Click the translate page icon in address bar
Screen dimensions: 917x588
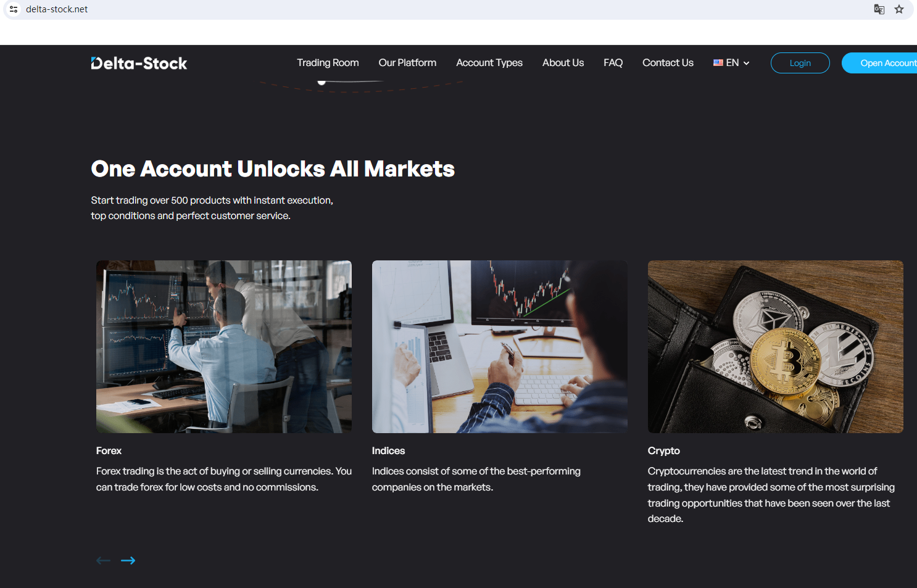pos(879,9)
